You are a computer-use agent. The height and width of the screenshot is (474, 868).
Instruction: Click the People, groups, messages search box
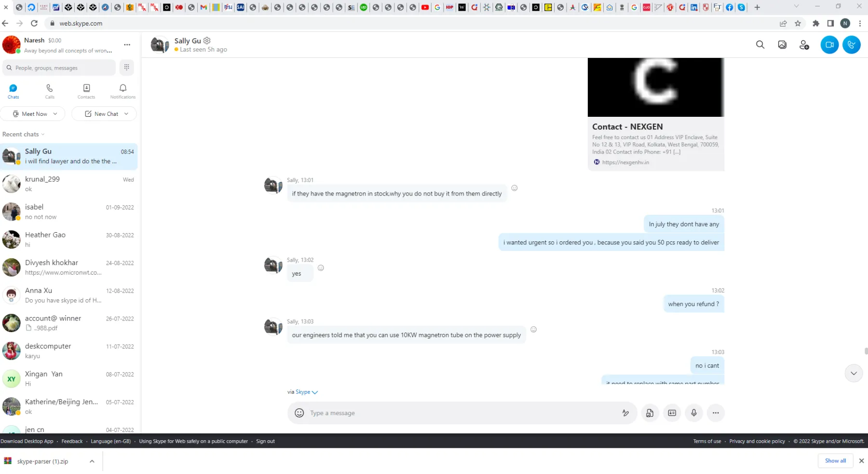[59, 68]
